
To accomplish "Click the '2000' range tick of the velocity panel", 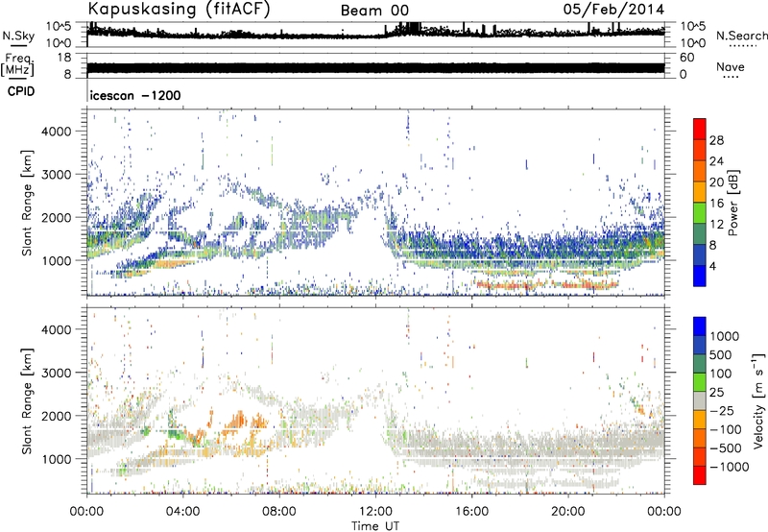I will point(57,416).
